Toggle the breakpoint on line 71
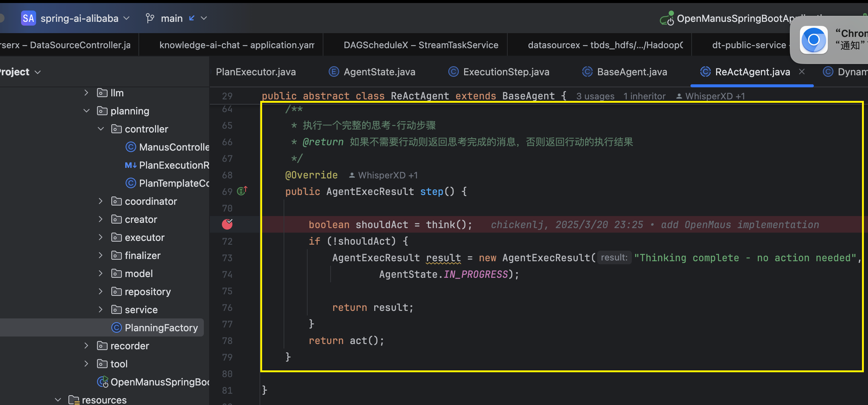 click(x=227, y=224)
